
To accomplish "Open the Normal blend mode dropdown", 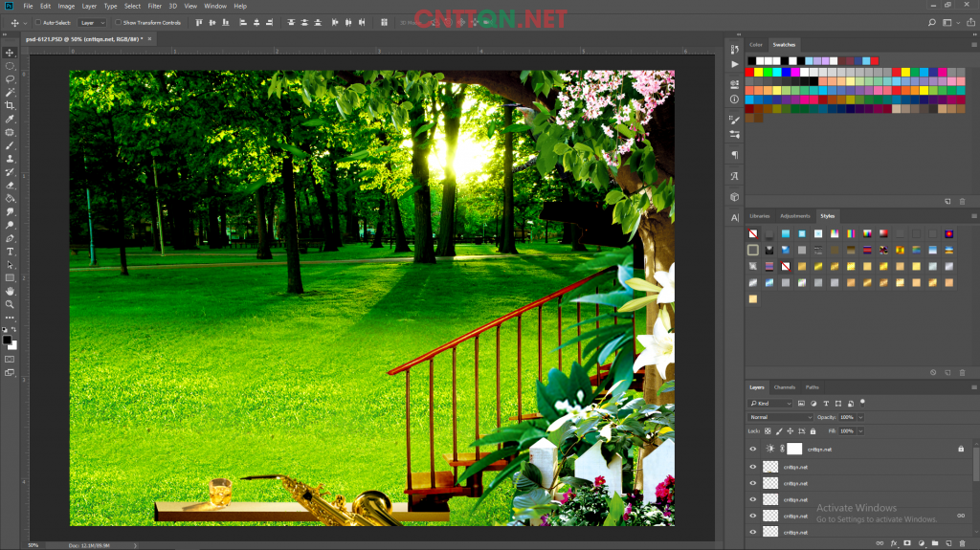I will [x=780, y=417].
